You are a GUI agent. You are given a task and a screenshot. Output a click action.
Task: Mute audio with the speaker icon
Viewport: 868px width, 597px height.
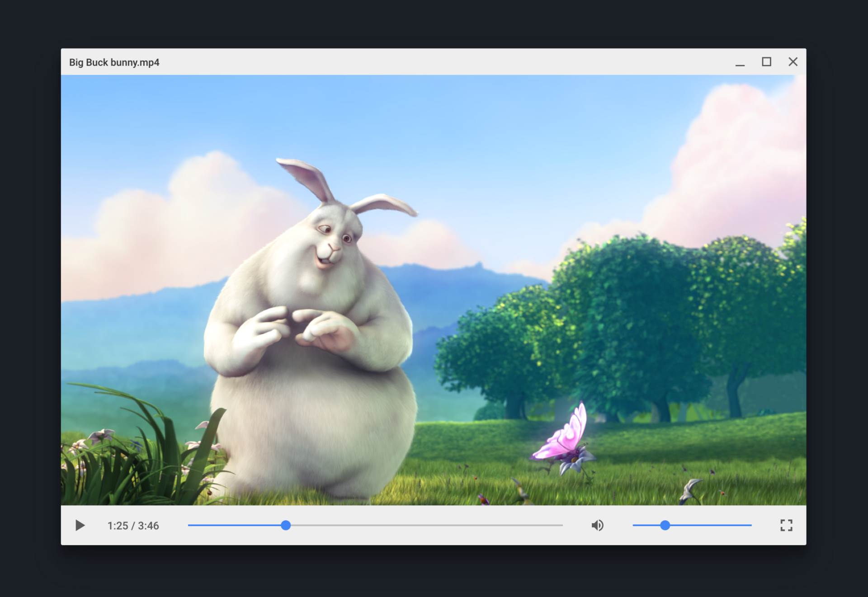pyautogui.click(x=597, y=525)
